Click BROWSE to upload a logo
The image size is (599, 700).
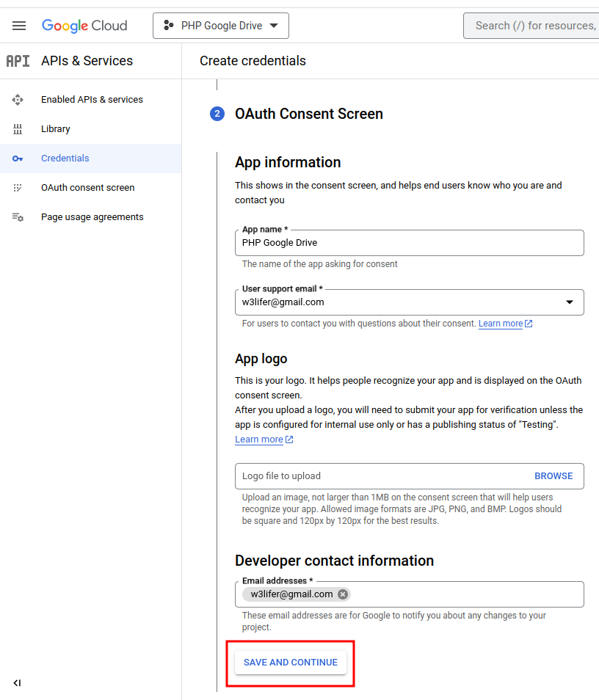click(x=553, y=476)
